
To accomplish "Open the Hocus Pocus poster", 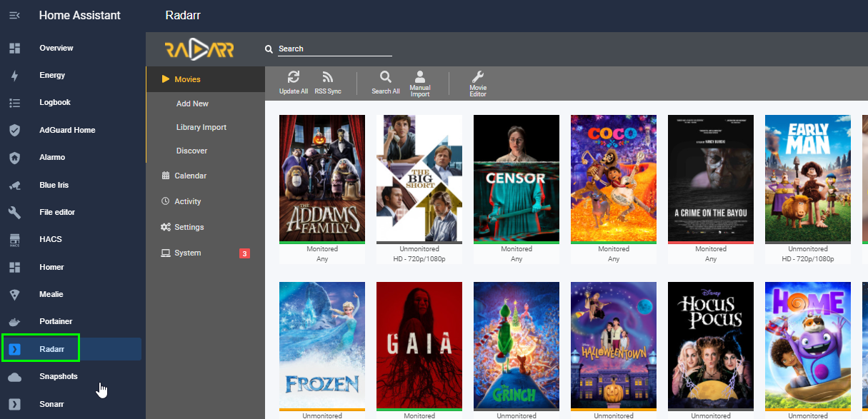I will (711, 345).
